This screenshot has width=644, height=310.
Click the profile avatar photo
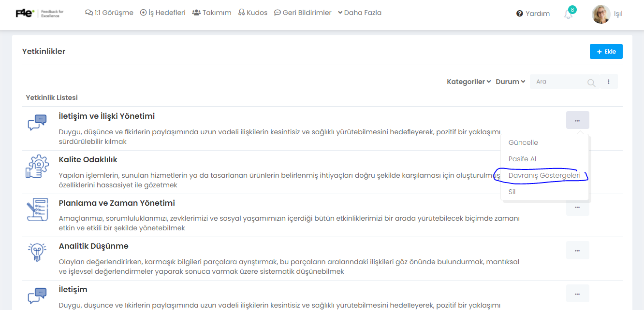click(601, 14)
